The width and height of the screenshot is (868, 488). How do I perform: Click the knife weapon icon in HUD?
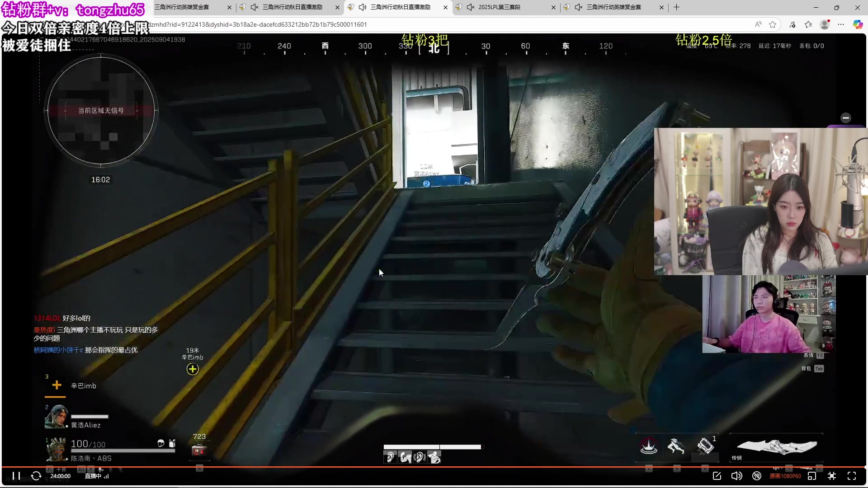777,447
